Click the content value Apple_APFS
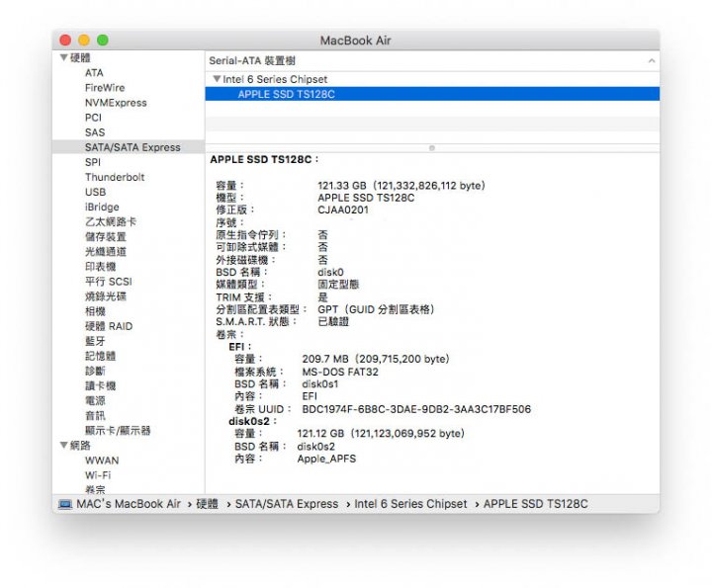 [x=326, y=459]
